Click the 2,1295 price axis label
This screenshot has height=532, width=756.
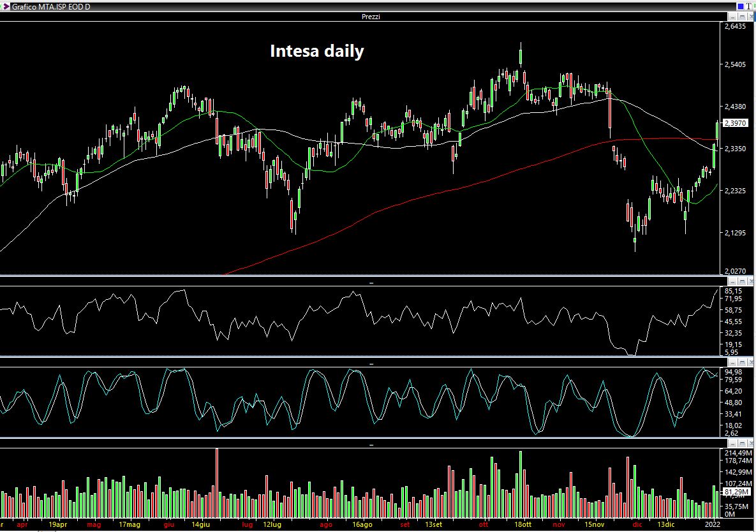(736, 233)
